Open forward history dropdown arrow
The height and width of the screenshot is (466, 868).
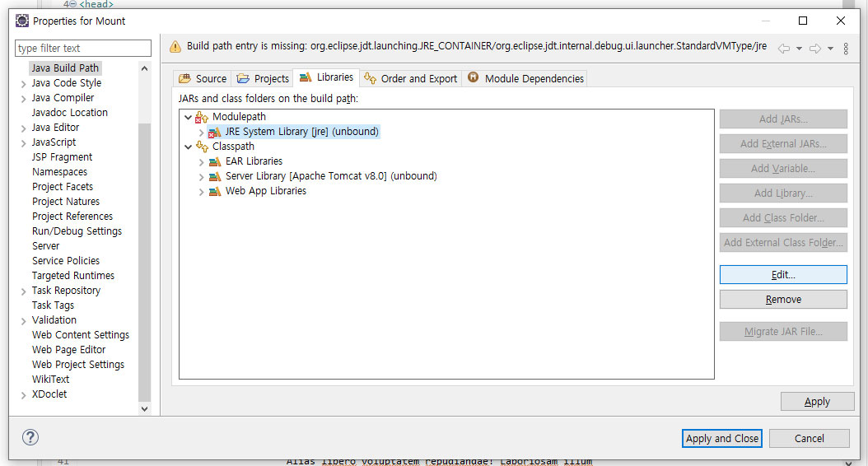[x=830, y=49]
